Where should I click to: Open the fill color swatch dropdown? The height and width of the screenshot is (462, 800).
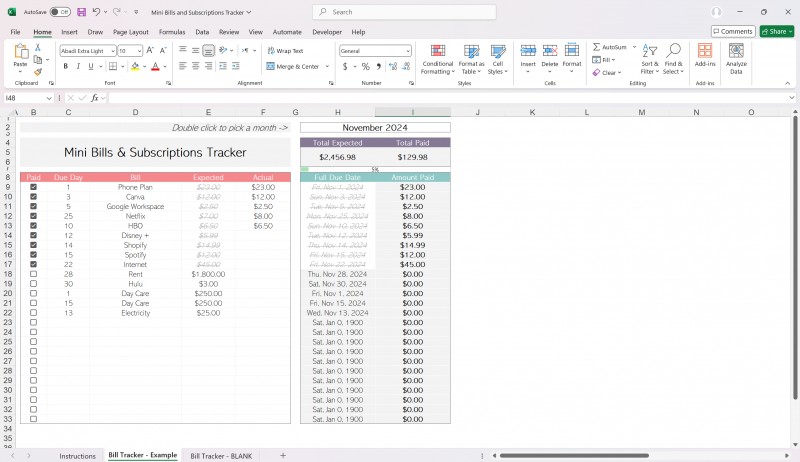[144, 66]
